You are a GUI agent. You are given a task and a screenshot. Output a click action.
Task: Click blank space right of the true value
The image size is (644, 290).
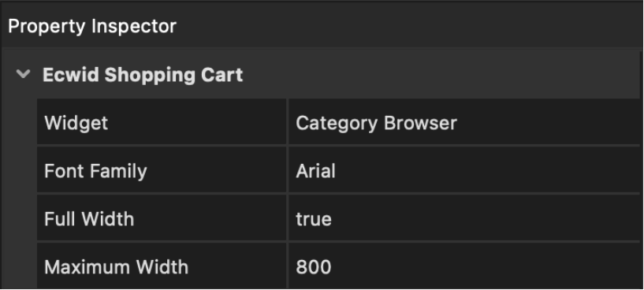coord(486,217)
